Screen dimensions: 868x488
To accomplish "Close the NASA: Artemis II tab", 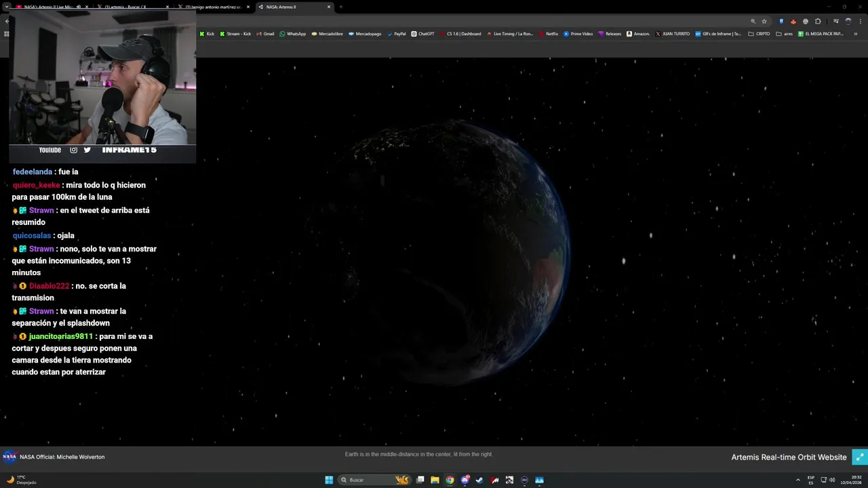I will coord(329,7).
